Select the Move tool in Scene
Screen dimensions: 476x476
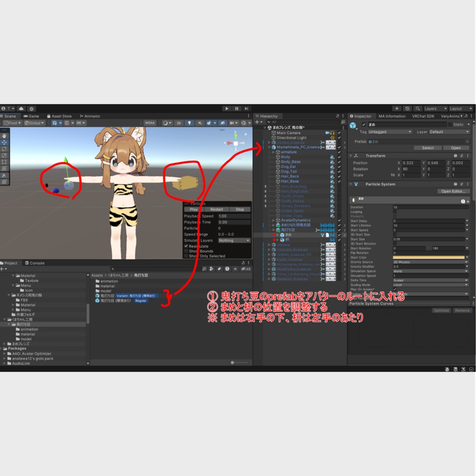point(4,142)
